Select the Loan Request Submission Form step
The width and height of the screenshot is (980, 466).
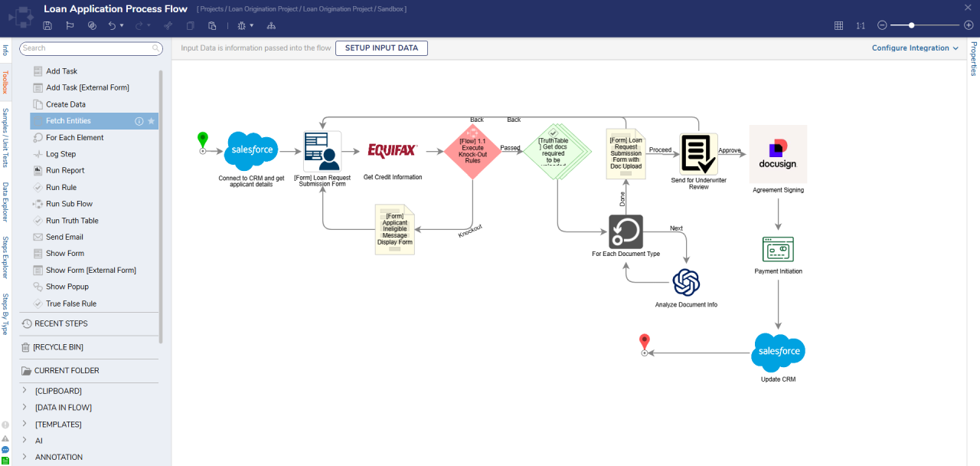(x=322, y=151)
